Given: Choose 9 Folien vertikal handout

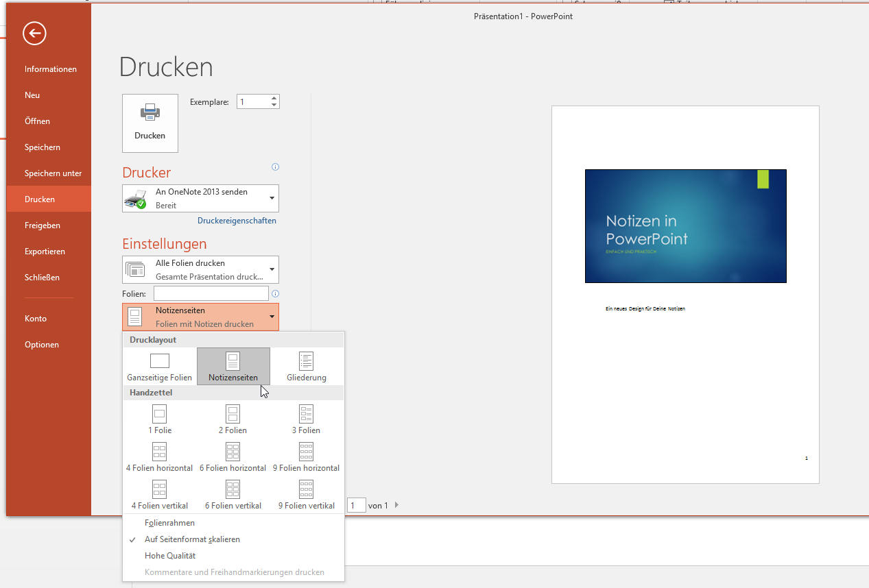Looking at the screenshot, I should coord(307,495).
